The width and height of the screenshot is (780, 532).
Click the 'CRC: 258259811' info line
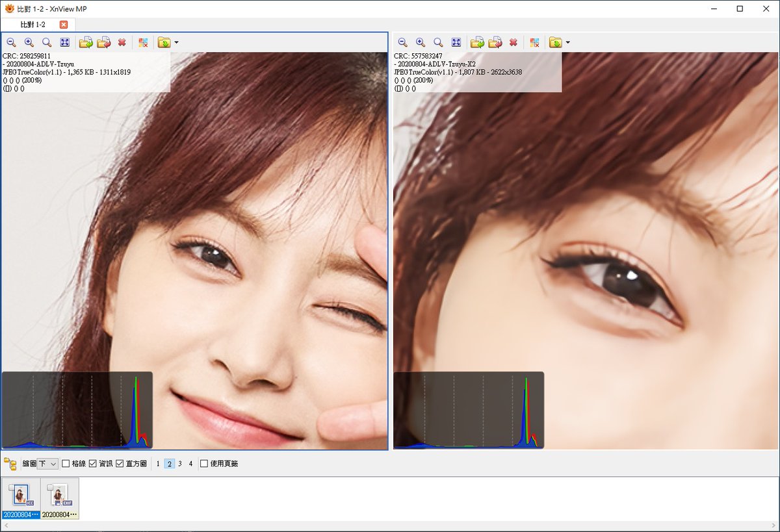(27, 56)
